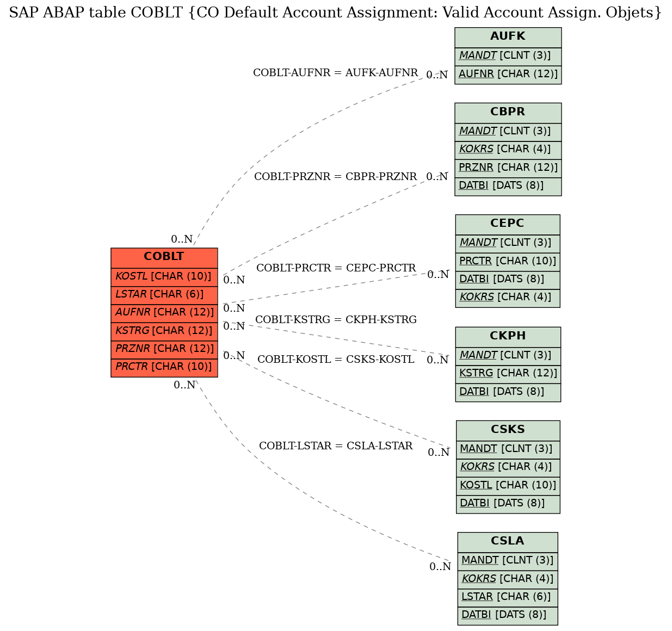The image size is (672, 631).
Task: Select PRCTR [CHAR (10)] field in COBLT
Action: [x=164, y=367]
